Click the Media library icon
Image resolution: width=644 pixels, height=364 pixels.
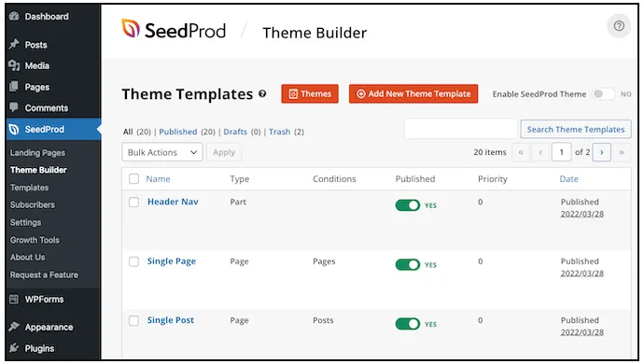tap(14, 65)
